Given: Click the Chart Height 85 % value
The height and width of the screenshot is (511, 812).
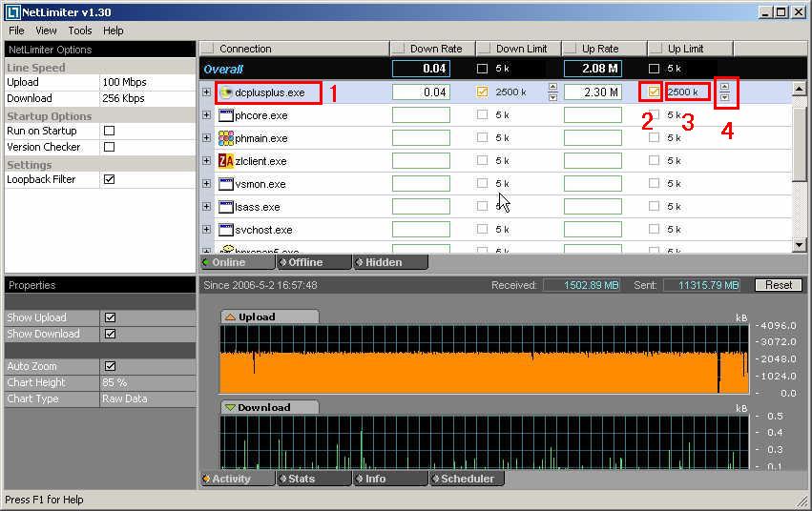Looking at the screenshot, I should 115,382.
